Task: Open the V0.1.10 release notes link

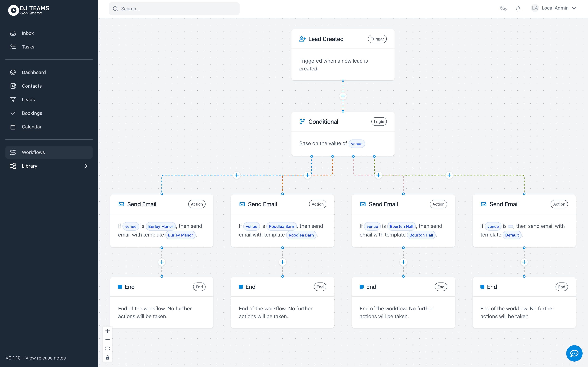Action: [36, 358]
